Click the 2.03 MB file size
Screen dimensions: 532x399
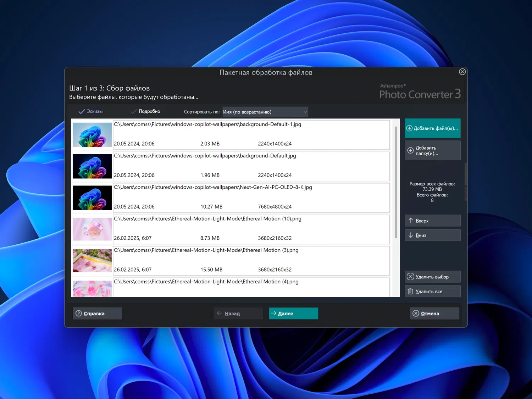[210, 144]
